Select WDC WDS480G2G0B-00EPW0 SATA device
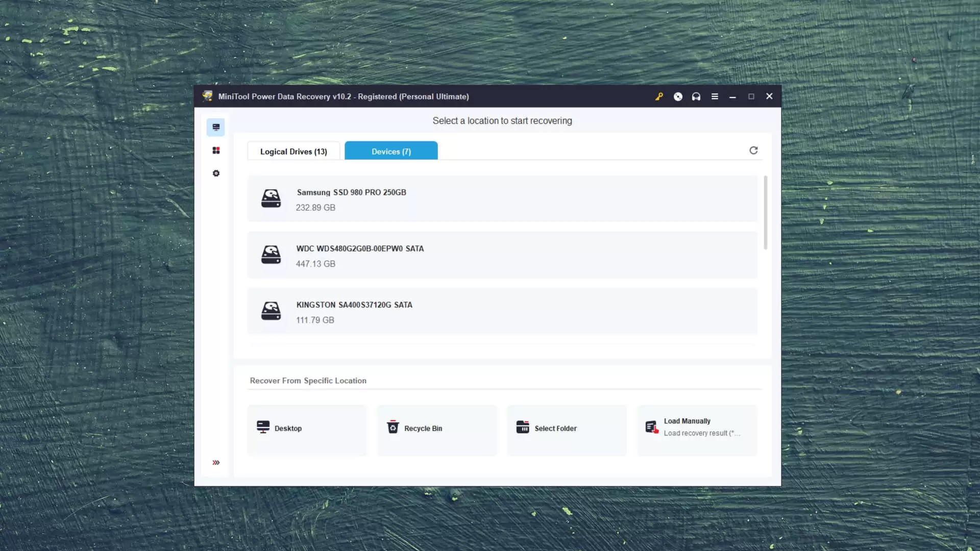This screenshot has width=980, height=551. click(x=503, y=255)
